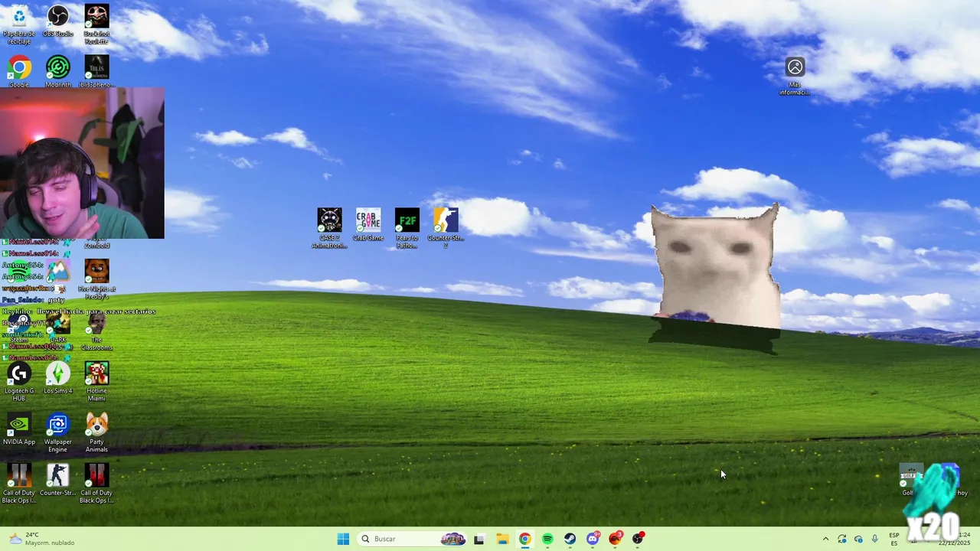The image size is (980, 551).
Task: Open Spotify from the taskbar
Action: 547,539
